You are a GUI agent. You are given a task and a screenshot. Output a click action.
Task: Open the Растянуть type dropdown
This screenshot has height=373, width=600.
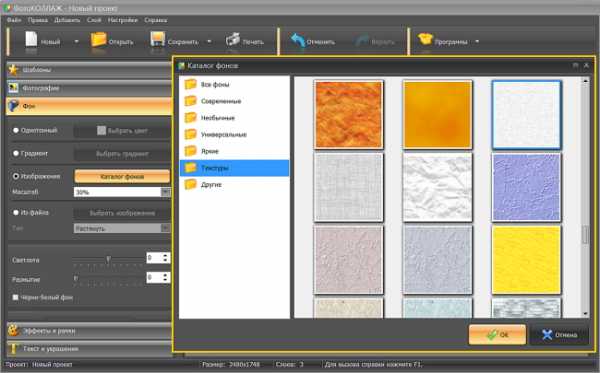166,228
